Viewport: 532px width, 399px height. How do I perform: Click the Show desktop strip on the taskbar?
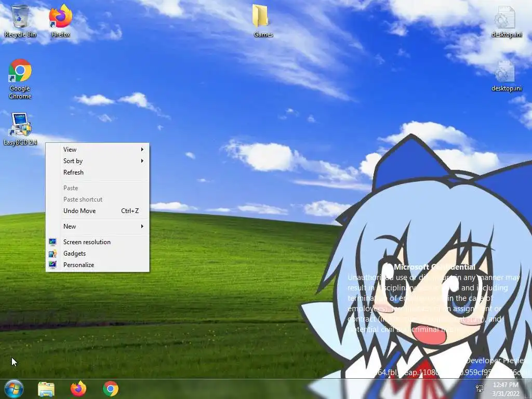point(528,389)
